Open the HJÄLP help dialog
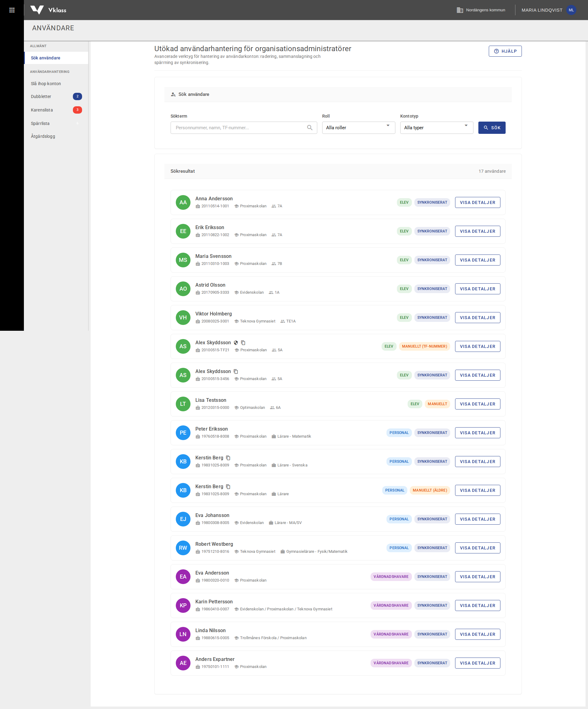This screenshot has height=709, width=588. [x=505, y=51]
